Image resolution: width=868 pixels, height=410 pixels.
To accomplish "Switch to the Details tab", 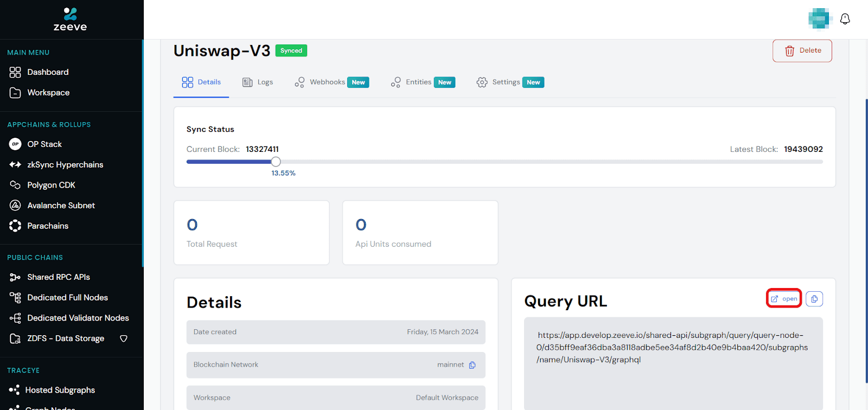I will [201, 82].
